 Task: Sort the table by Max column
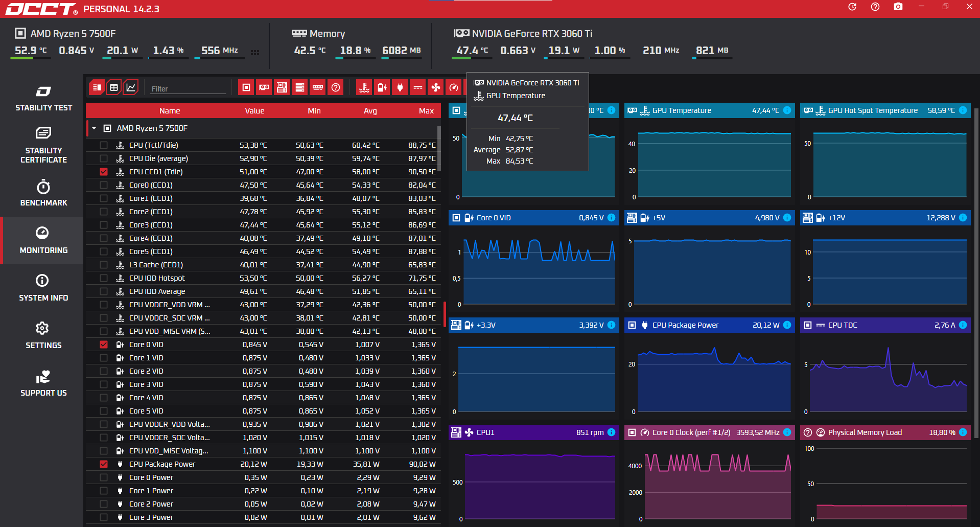point(426,111)
